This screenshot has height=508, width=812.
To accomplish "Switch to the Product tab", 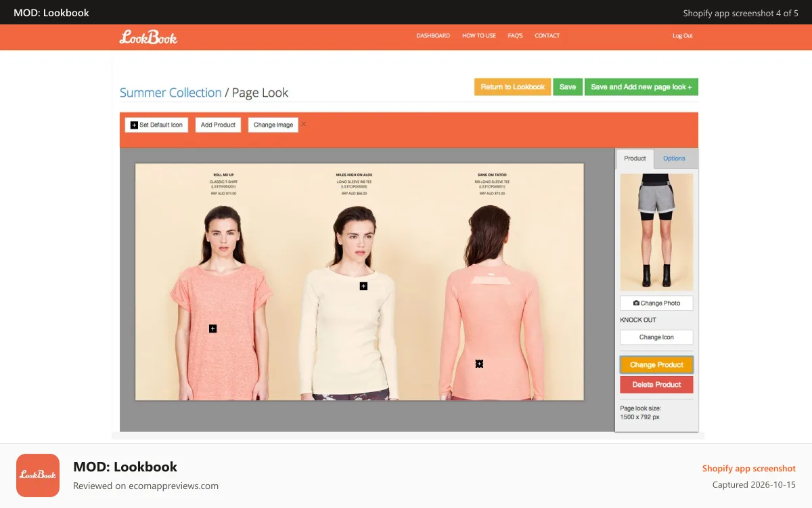I will click(635, 158).
